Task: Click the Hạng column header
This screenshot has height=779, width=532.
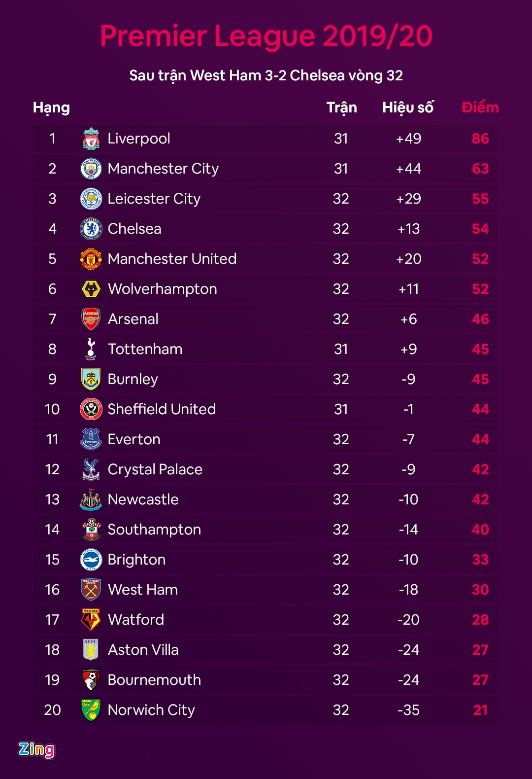Action: pos(51,107)
